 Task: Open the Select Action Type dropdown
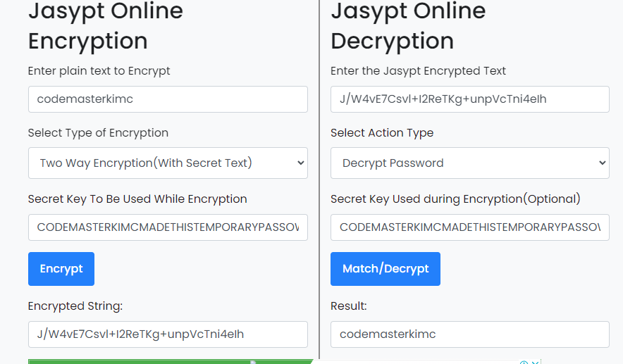(469, 163)
